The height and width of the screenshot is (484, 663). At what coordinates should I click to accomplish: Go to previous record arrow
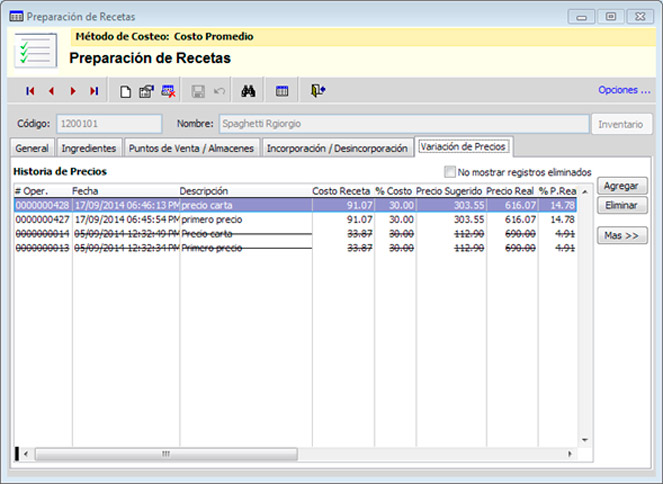pyautogui.click(x=51, y=91)
